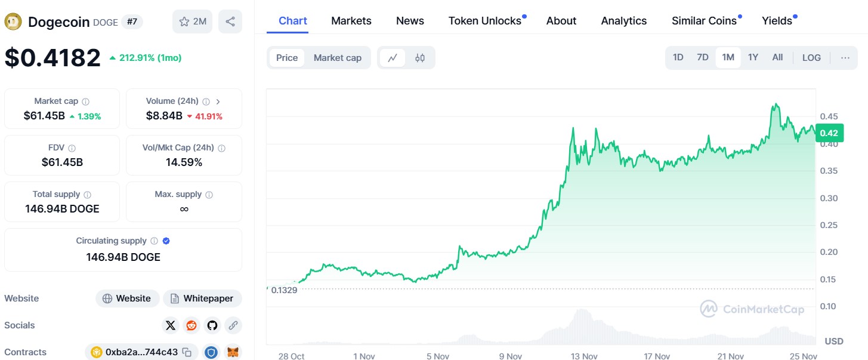
Task: Open the chain link social icon
Action: tap(233, 325)
